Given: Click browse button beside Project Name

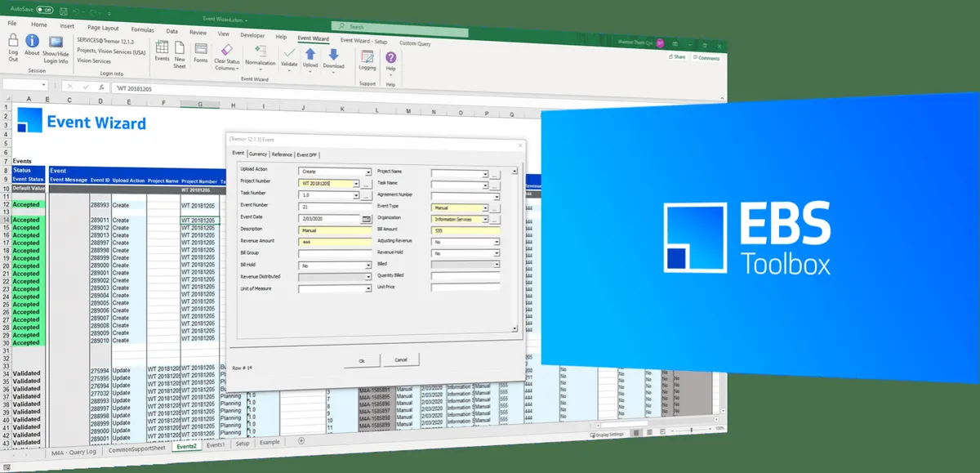Looking at the screenshot, I should click(x=496, y=175).
